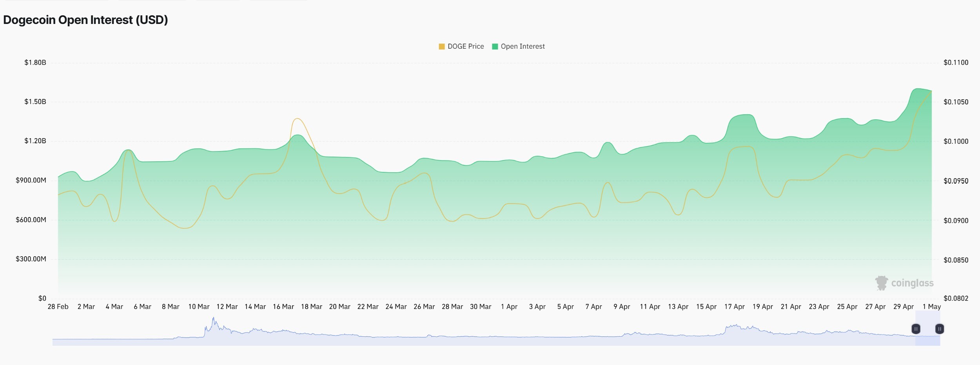
Task: Click the 16 Mar date label
Action: coord(283,307)
